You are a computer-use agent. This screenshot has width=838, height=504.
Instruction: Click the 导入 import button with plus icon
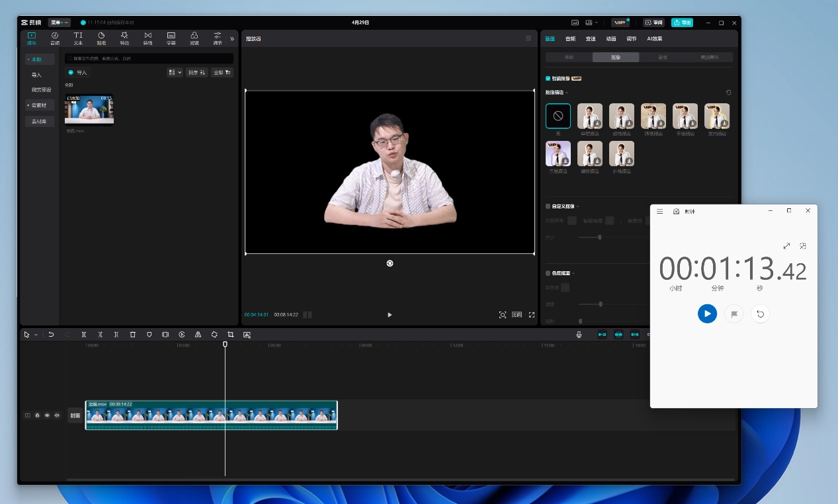tap(77, 73)
